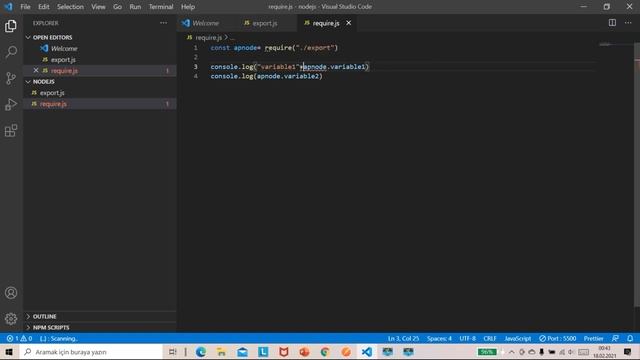Open the View menu

(x=98, y=7)
